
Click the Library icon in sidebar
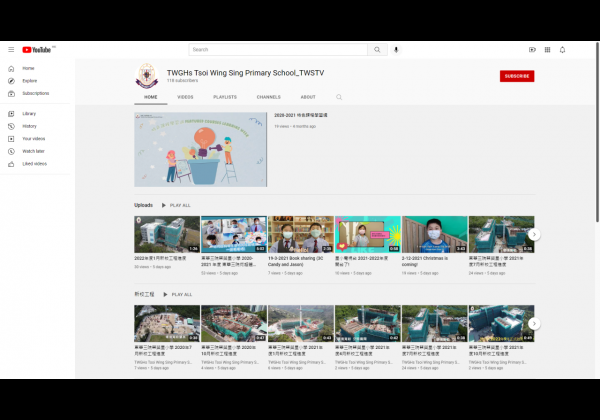click(11, 114)
